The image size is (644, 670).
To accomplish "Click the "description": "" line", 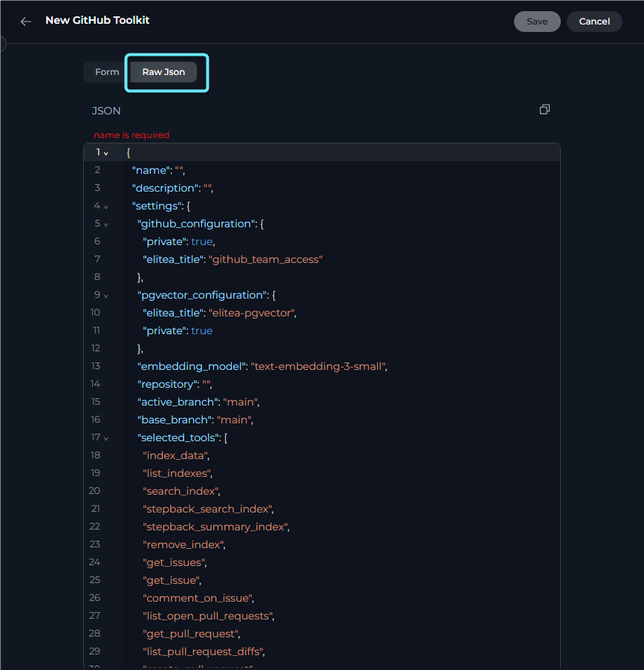I will [172, 188].
